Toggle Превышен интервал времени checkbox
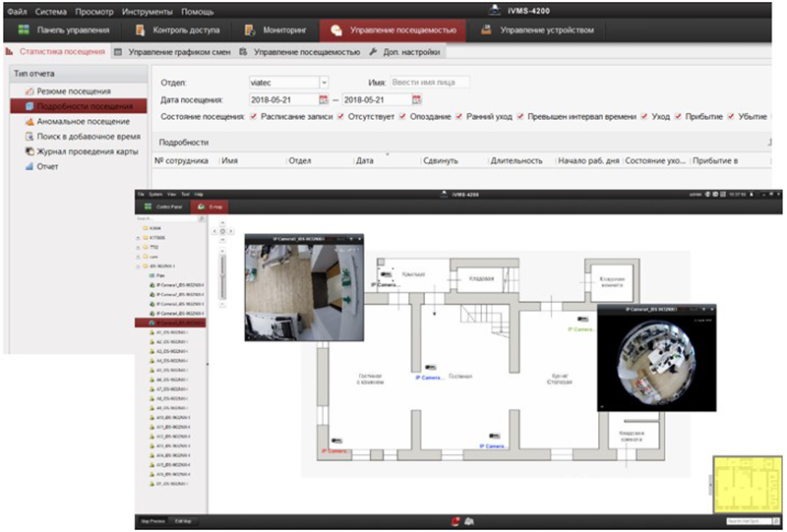 (520, 116)
